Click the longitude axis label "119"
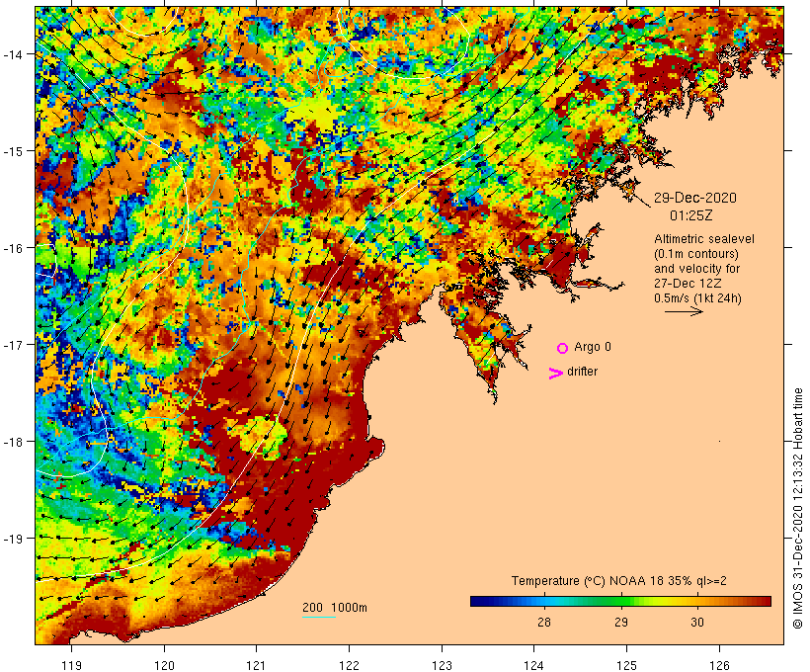This screenshot has height=672, width=810. pyautogui.click(x=71, y=665)
